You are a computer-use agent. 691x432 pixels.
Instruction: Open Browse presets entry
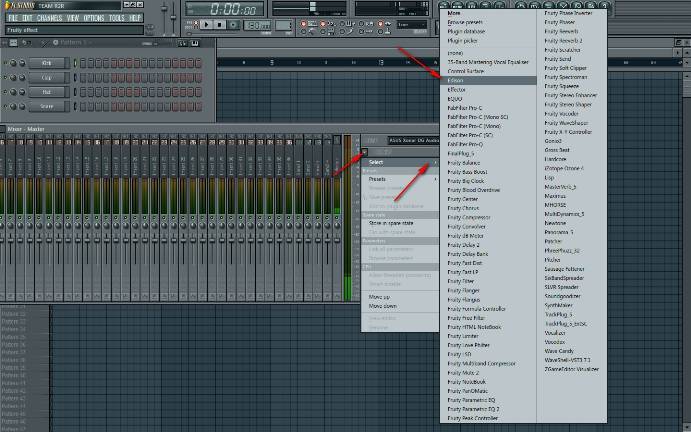[x=488, y=22]
